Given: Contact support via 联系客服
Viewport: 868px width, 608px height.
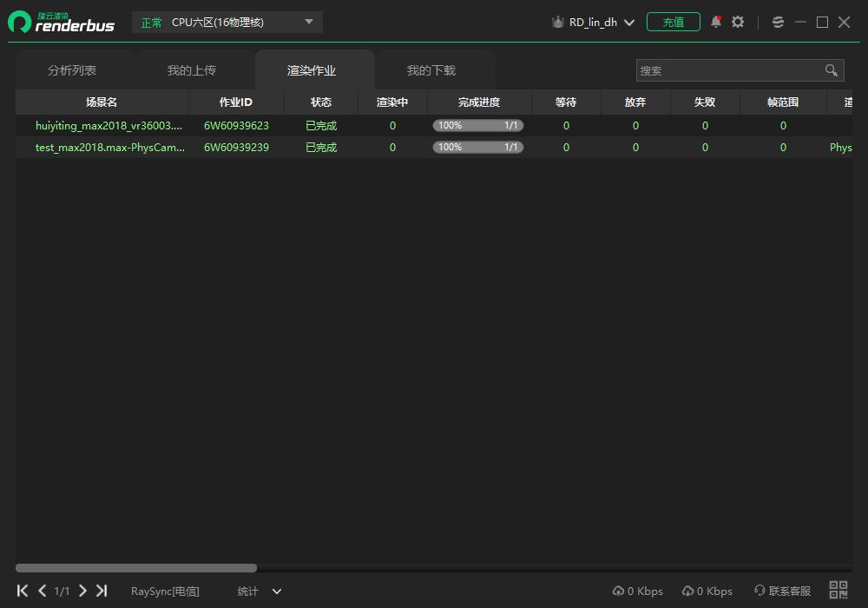Looking at the screenshot, I should pos(782,591).
